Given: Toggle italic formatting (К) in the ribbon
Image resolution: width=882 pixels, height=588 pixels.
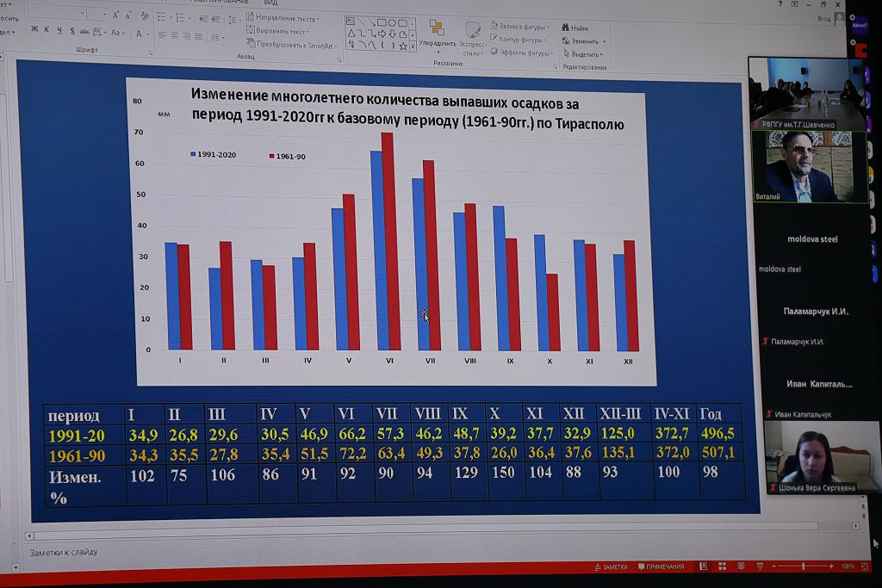Looking at the screenshot, I should click(47, 30).
